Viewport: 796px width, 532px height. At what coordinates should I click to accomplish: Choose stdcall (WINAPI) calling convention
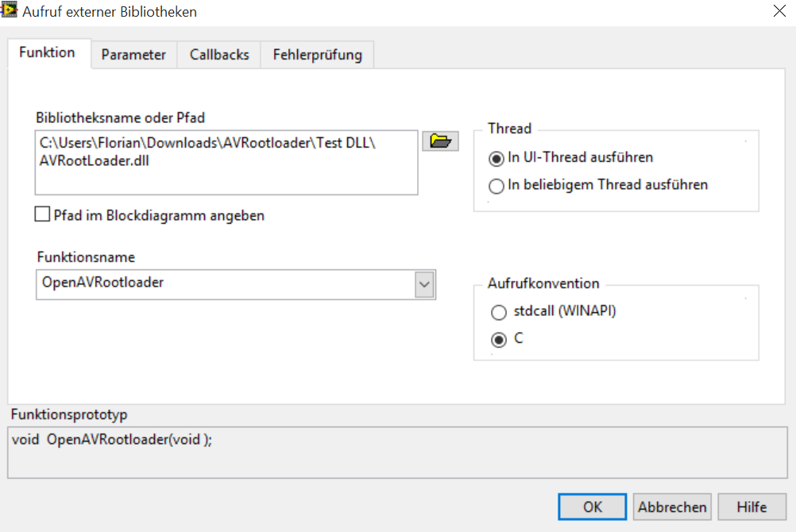tap(499, 312)
